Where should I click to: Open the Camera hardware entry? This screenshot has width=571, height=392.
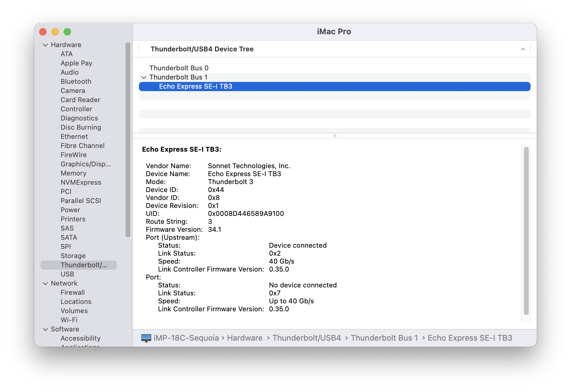73,91
